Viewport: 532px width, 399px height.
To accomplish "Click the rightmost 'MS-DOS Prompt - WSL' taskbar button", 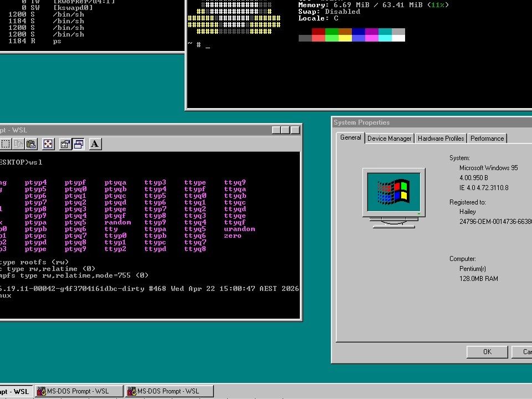I will click(170, 391).
